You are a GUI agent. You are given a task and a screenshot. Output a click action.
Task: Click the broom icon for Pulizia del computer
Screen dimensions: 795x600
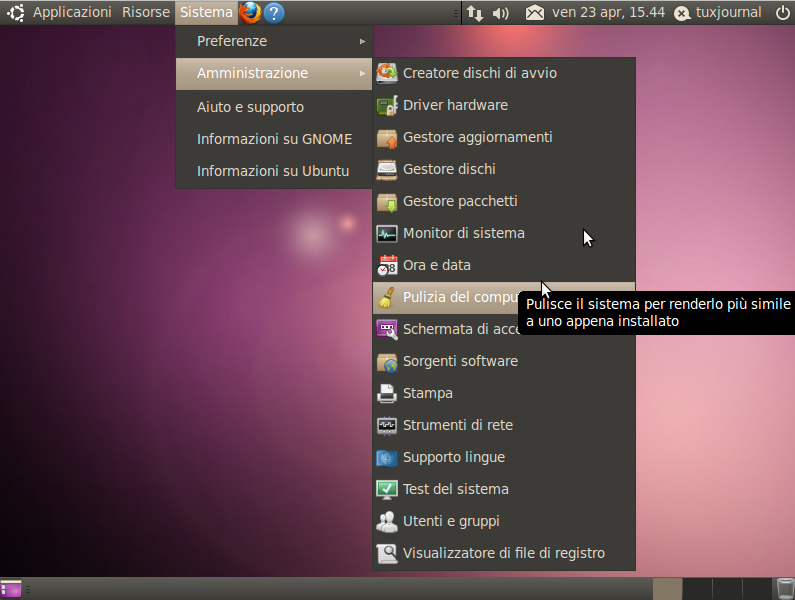click(x=387, y=297)
